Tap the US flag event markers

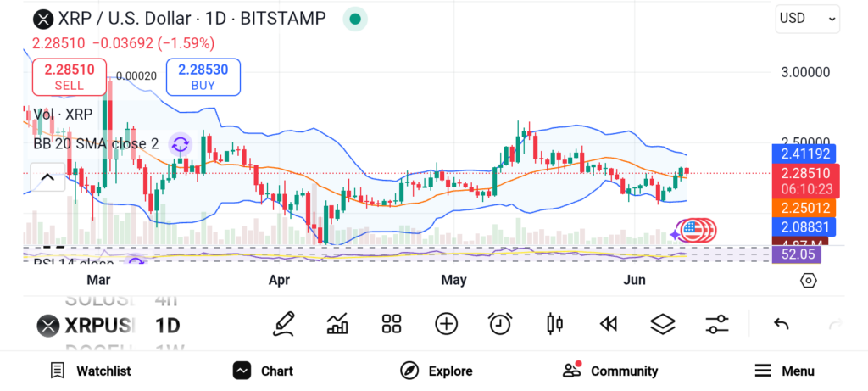(697, 230)
